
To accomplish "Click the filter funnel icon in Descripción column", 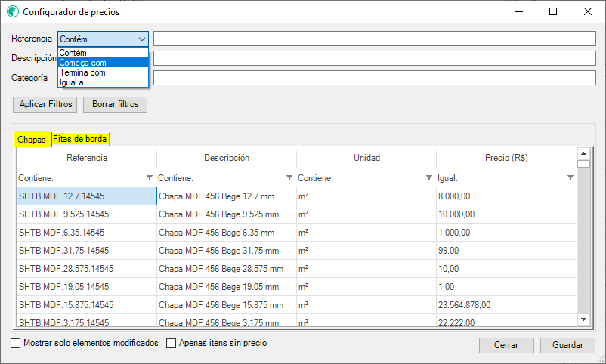I will (x=289, y=177).
